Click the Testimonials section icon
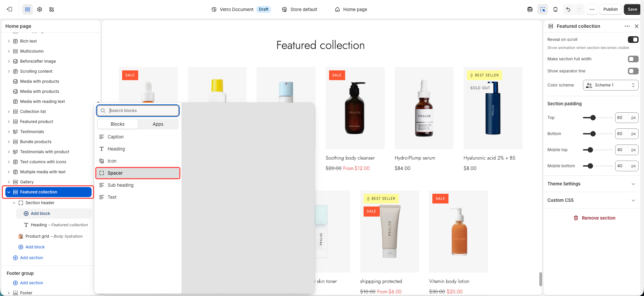The image size is (644, 296). click(15, 132)
